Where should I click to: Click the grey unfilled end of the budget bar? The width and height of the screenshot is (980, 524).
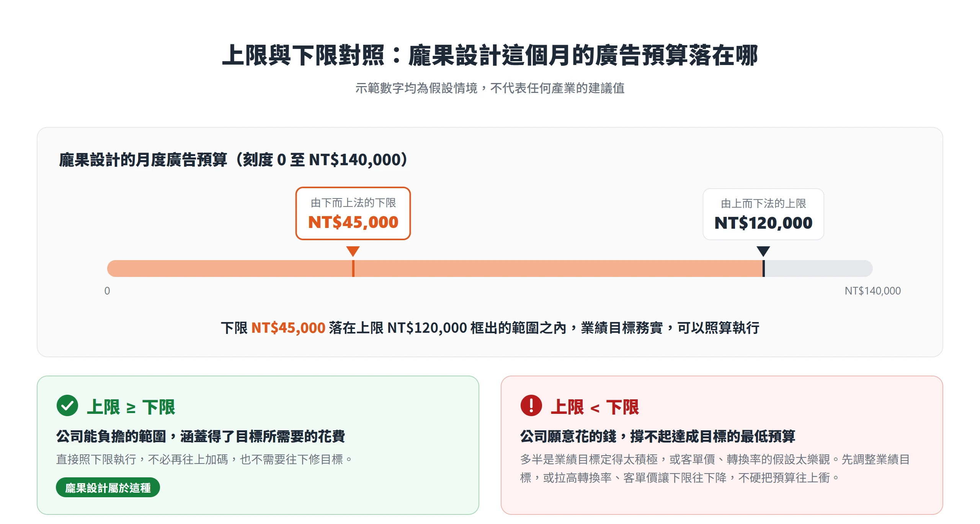click(818, 269)
